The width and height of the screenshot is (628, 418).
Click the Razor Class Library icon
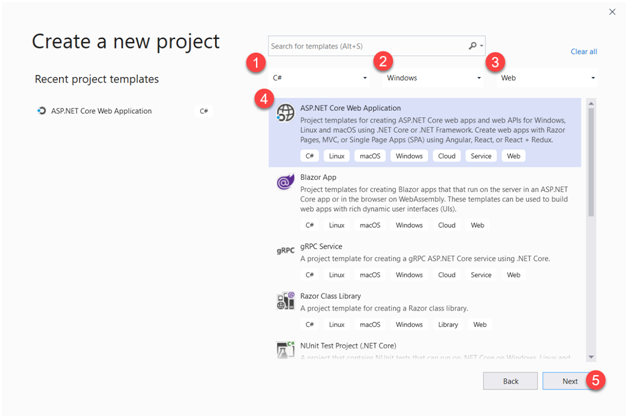pyautogui.click(x=286, y=299)
